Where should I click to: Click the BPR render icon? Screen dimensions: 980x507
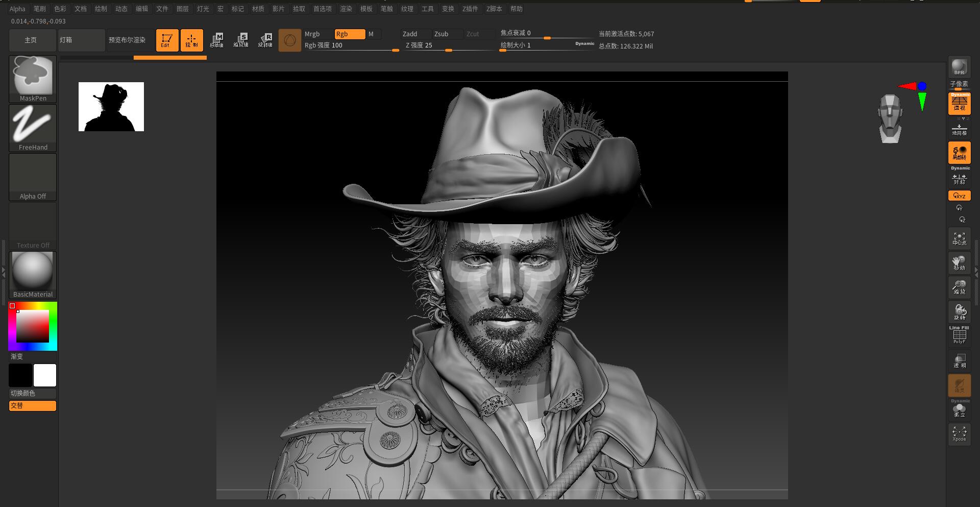[959, 67]
